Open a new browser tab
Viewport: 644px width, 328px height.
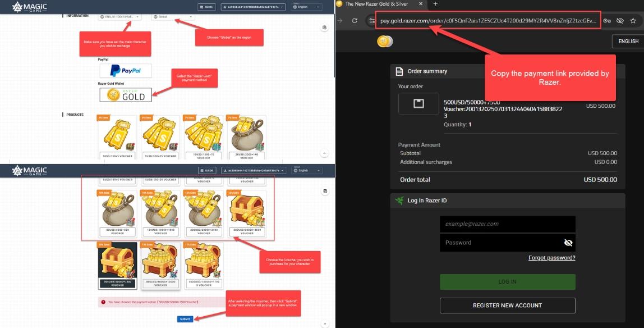[435, 4]
